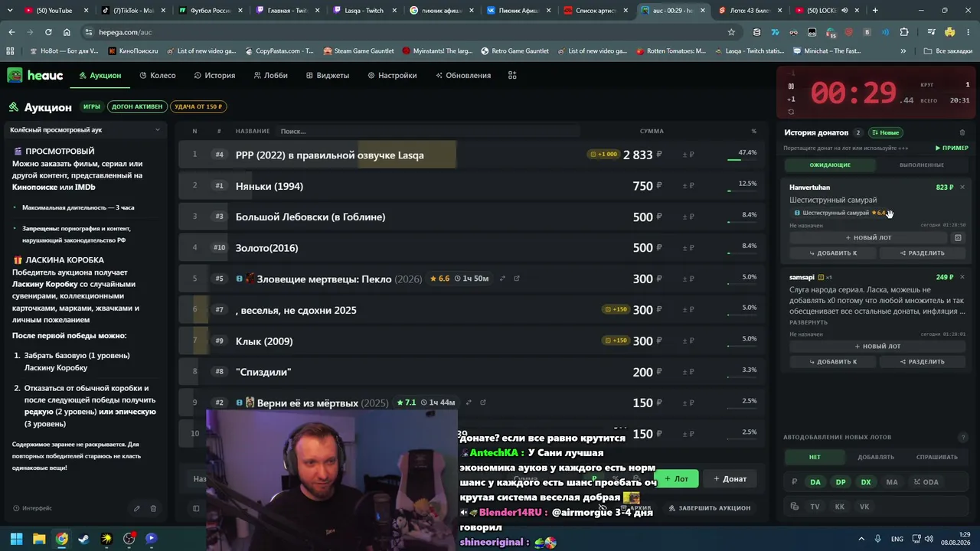Create a new lot from samsapi's donation
The width and height of the screenshot is (980, 551).
(877, 347)
